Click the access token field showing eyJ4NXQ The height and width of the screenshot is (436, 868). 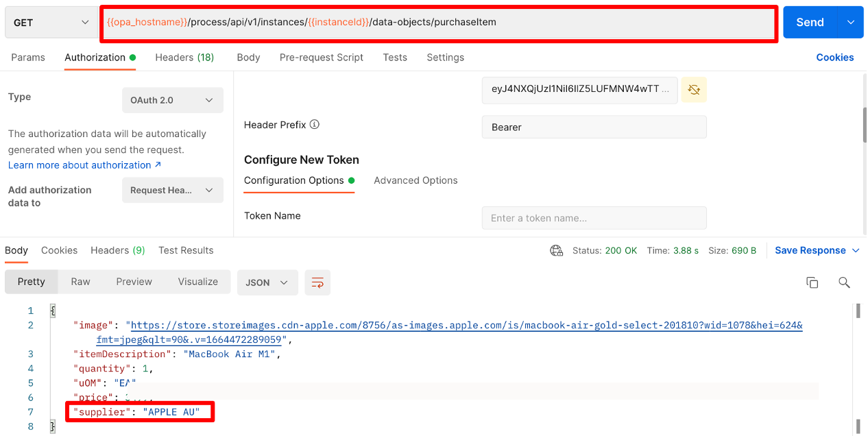[579, 90]
